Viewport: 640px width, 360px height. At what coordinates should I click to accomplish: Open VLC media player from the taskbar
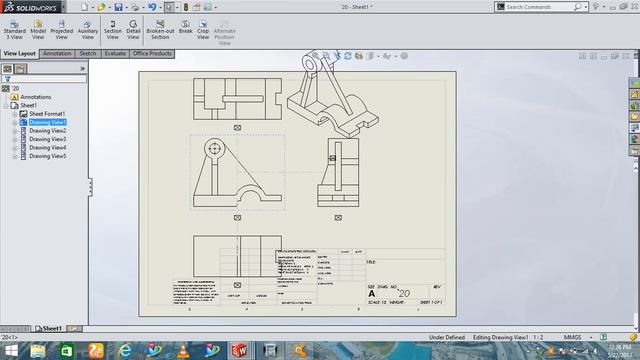point(183,351)
